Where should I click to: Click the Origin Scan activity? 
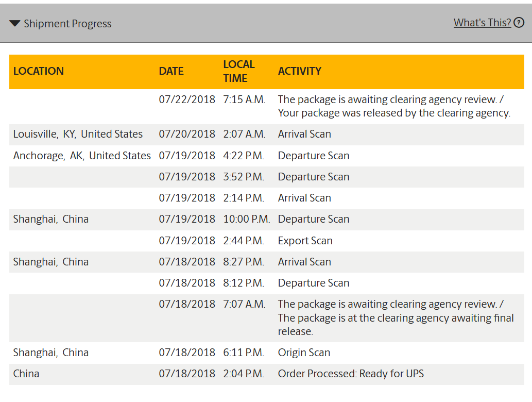pyautogui.click(x=304, y=353)
